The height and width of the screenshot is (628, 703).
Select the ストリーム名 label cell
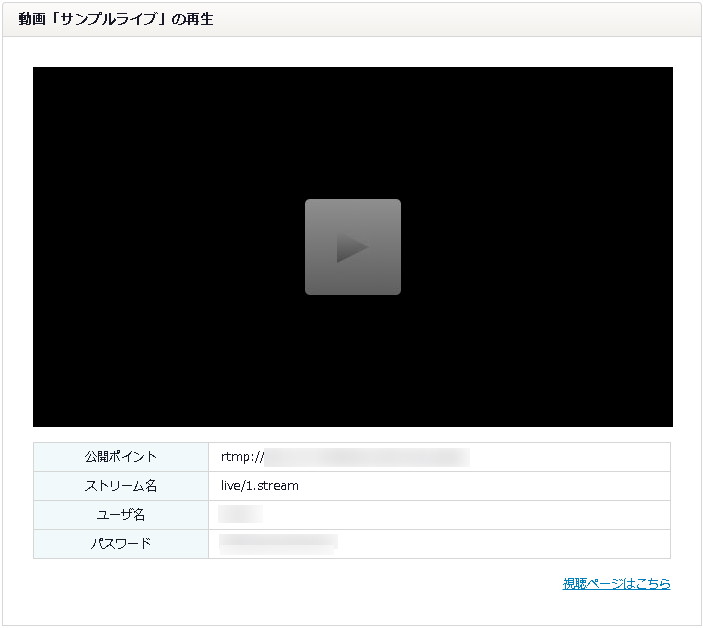coord(121,486)
